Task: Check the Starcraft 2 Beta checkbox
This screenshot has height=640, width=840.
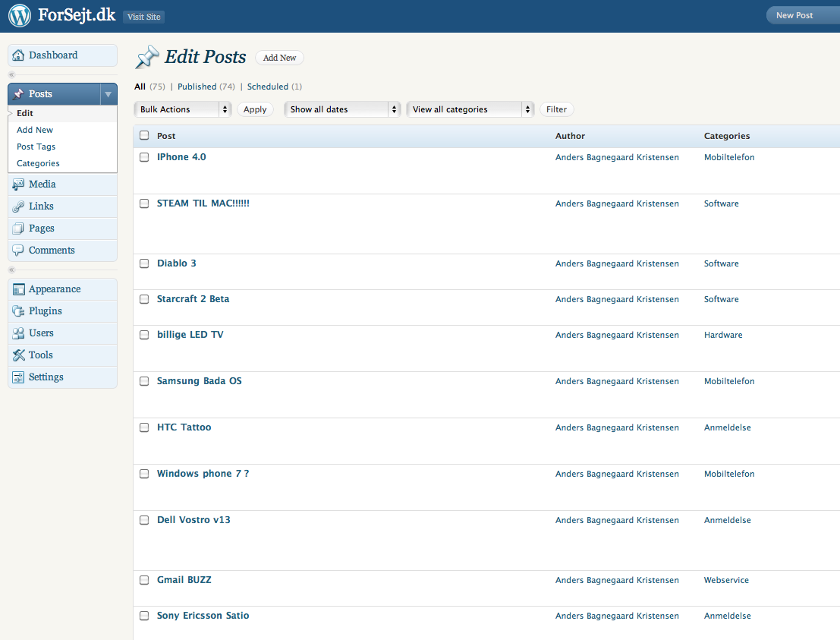Action: pos(144,299)
